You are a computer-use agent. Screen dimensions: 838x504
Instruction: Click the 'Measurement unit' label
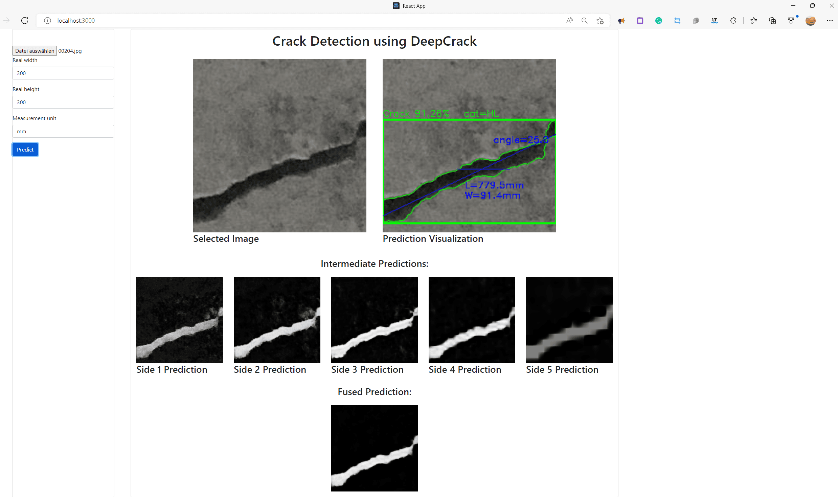coord(34,118)
